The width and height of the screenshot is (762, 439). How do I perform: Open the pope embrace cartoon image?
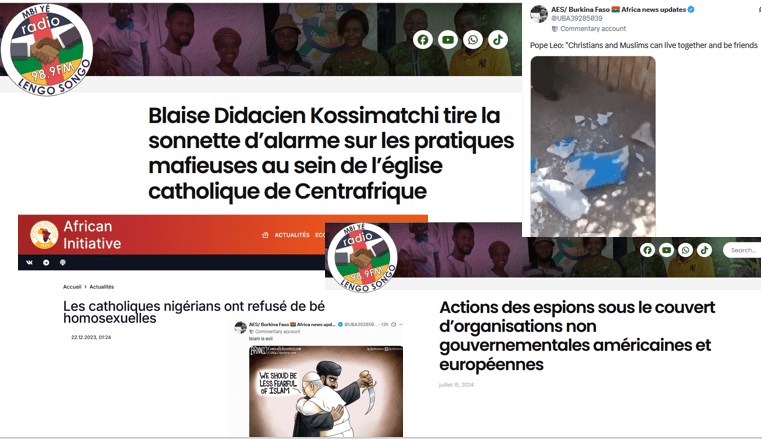(326, 391)
